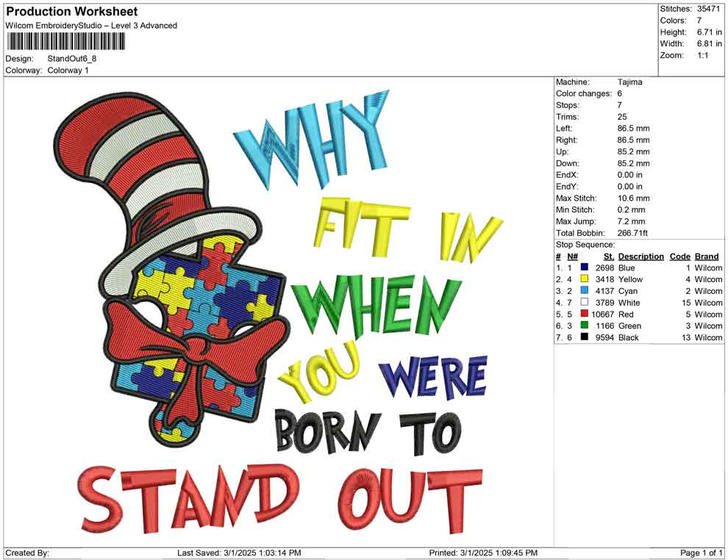728x560 pixels.
Task: Select the Up value '85.2 mm'
Action: [633, 151]
